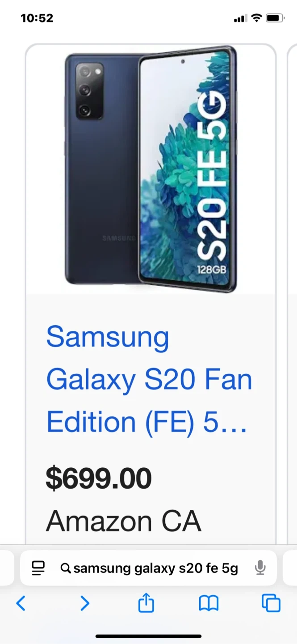The width and height of the screenshot is (297, 644).
Task: Tap the cellular signal bars
Action: click(x=240, y=18)
